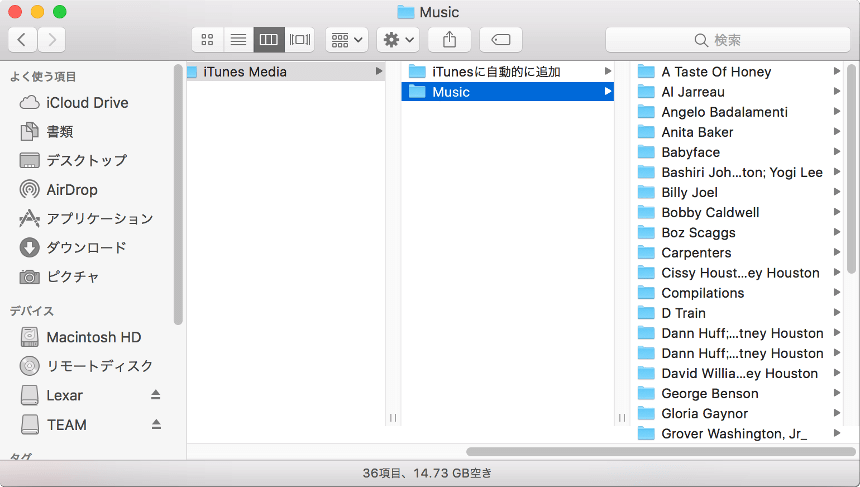Go back with the left arrow
This screenshot has height=487, width=860.
23,40
